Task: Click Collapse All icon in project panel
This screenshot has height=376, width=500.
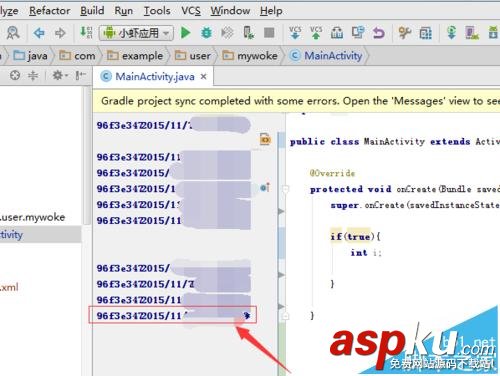Action: coord(33,76)
